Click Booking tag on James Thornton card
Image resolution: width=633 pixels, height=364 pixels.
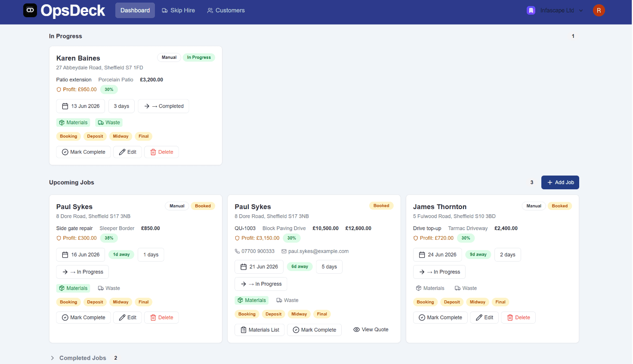click(x=425, y=302)
